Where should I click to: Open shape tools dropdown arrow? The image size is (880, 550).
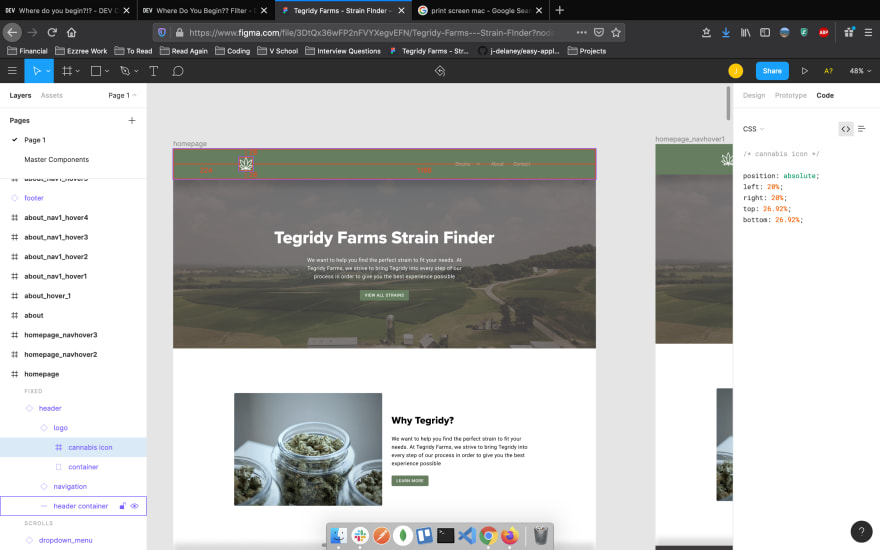pyautogui.click(x=107, y=71)
